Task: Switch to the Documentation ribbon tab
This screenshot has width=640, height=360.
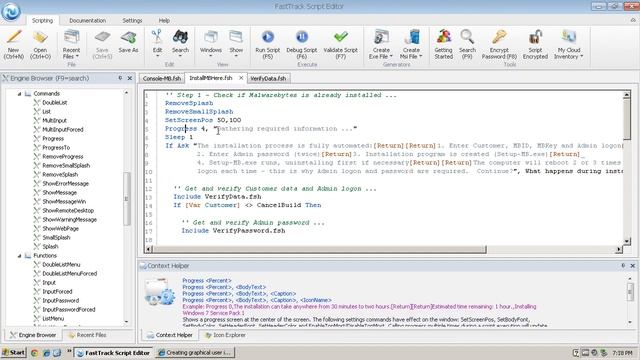Action: click(87, 20)
